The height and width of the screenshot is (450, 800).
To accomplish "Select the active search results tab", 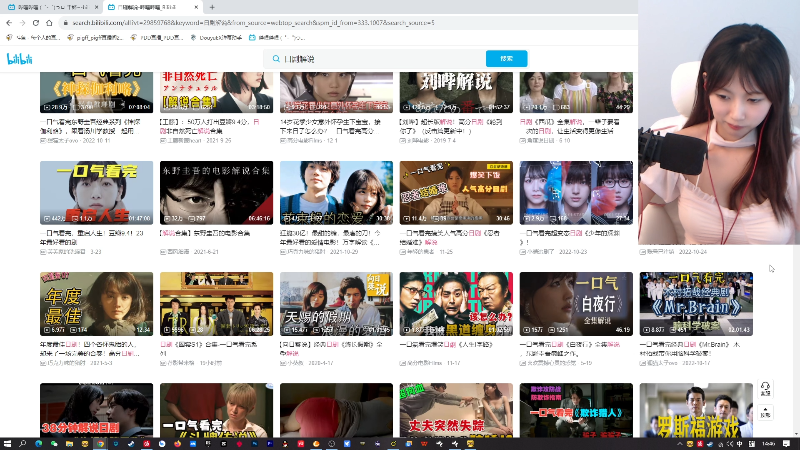I will coord(152,7).
